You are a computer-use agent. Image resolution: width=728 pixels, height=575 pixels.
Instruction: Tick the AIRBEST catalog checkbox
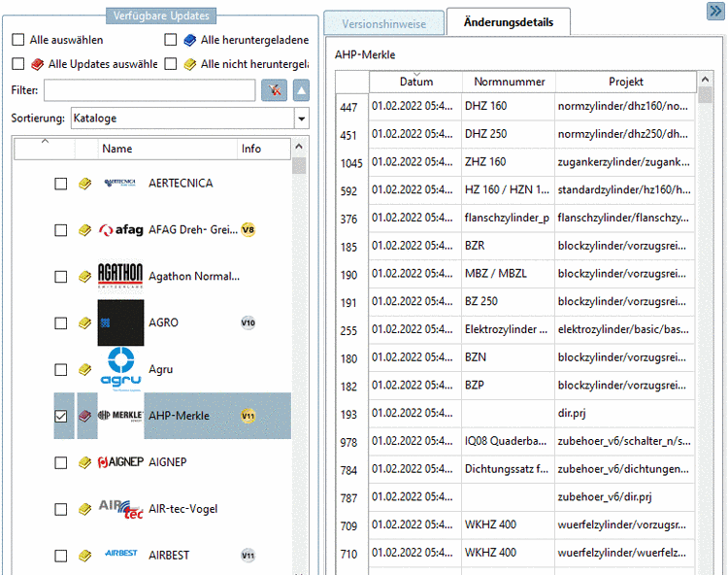tap(61, 556)
